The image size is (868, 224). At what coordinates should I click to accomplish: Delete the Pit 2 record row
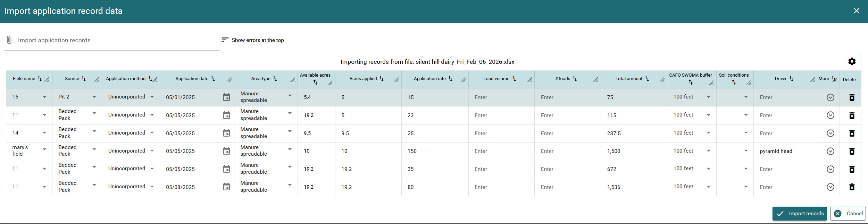click(852, 97)
